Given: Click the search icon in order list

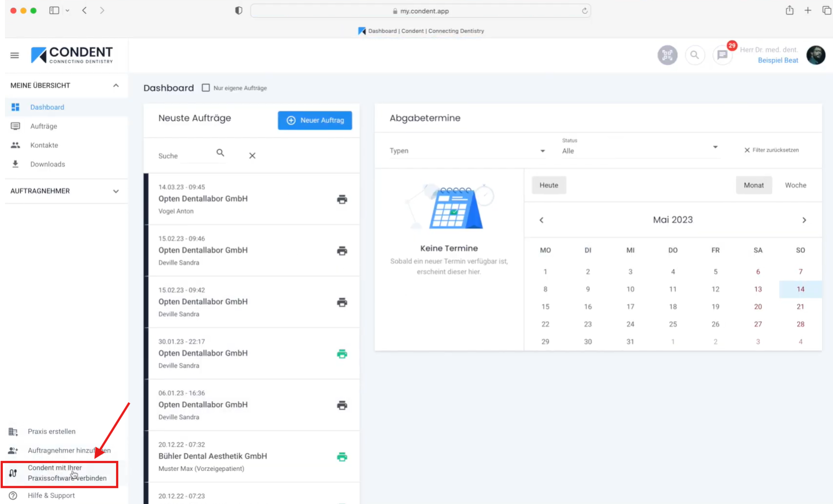Looking at the screenshot, I should 220,153.
